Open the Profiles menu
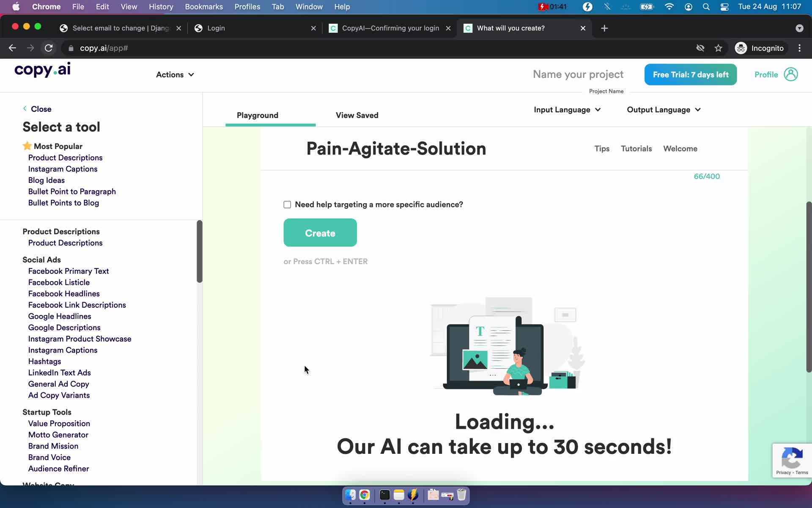 tap(247, 7)
